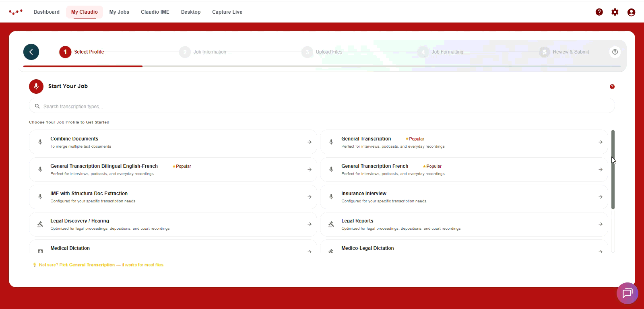The width and height of the screenshot is (644, 309).
Task: Open General Transcription via its right arrow
Action: (x=601, y=142)
